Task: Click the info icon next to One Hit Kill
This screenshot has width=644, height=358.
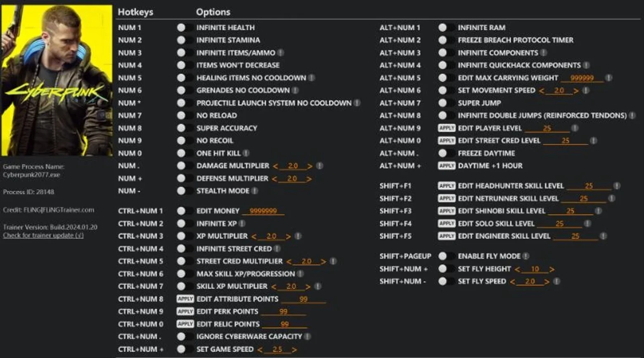Action: (x=246, y=153)
